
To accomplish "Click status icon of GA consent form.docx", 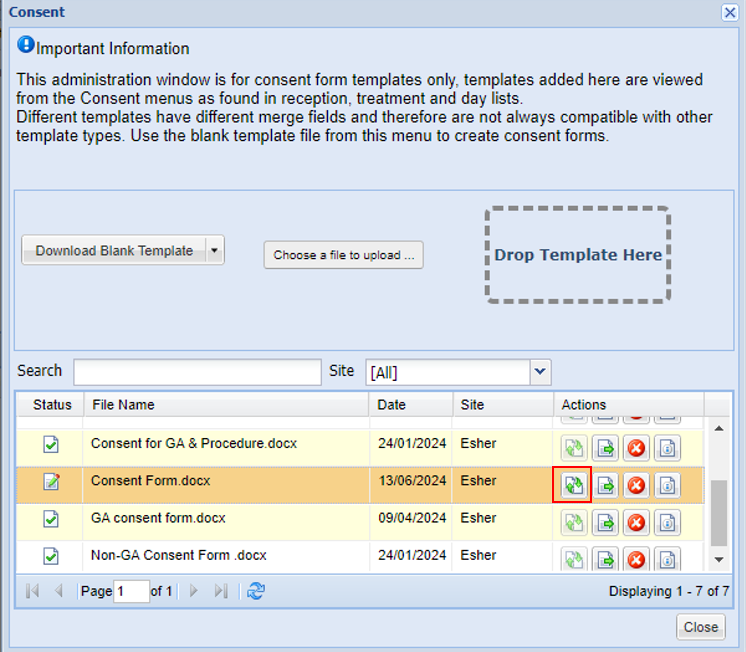I will [51, 518].
